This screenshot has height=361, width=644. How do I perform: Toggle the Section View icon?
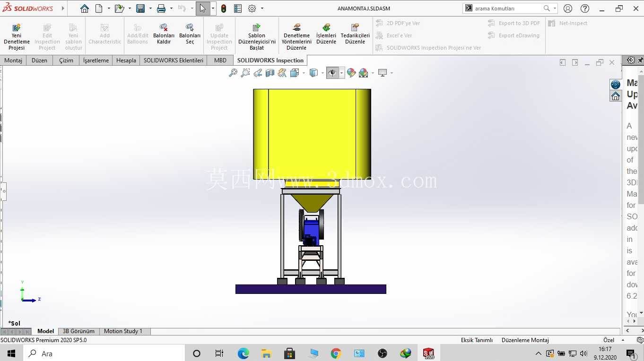coord(270,73)
